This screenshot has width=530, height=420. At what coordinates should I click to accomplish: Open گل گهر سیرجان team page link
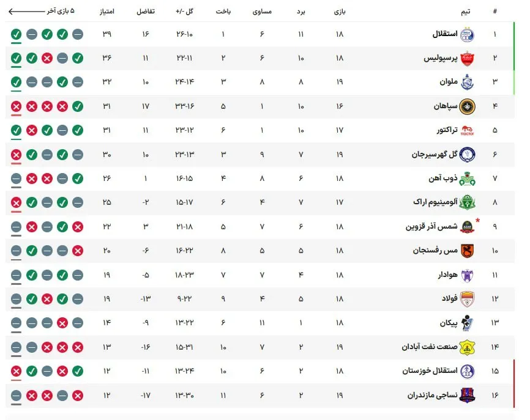435,155
